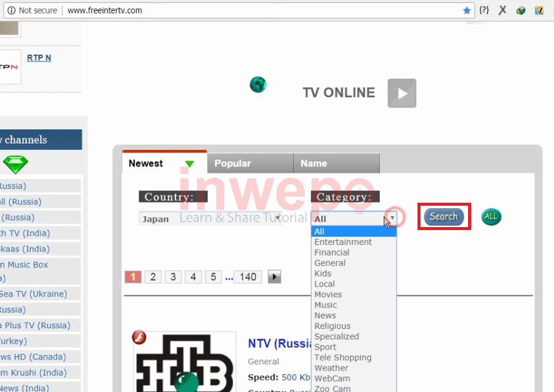The width and height of the screenshot is (554, 392).
Task: Open the 'ws HD (Canada)' sidebar channel
Action: 33,357
